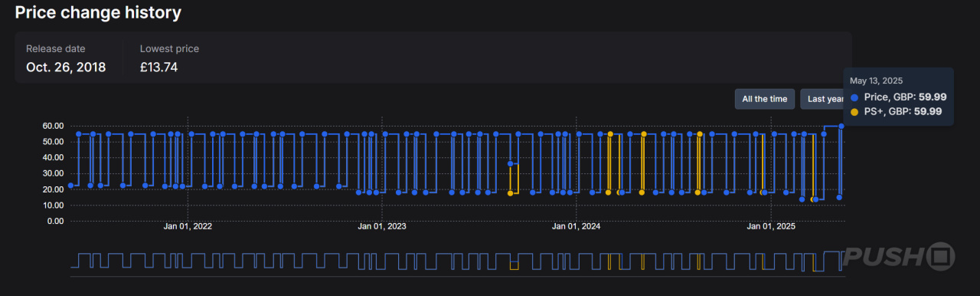Click the May 13, 2025 data point at 60.00

tap(841, 126)
